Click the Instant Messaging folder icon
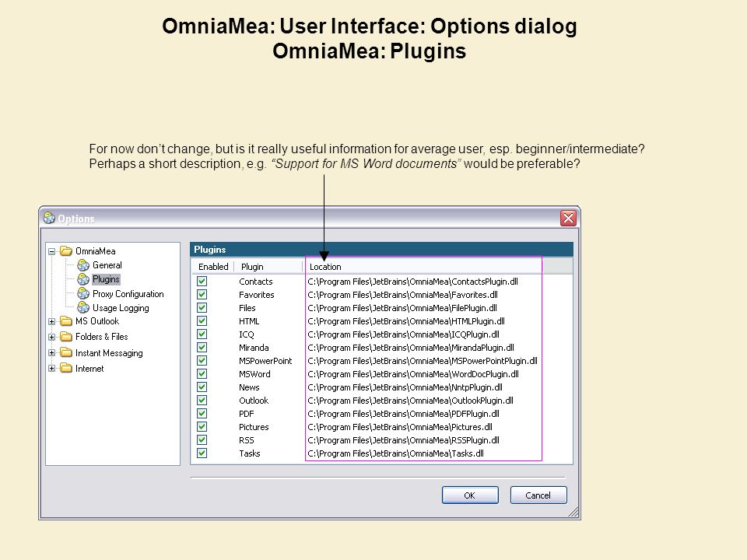This screenshot has height=560, width=747. [x=66, y=353]
